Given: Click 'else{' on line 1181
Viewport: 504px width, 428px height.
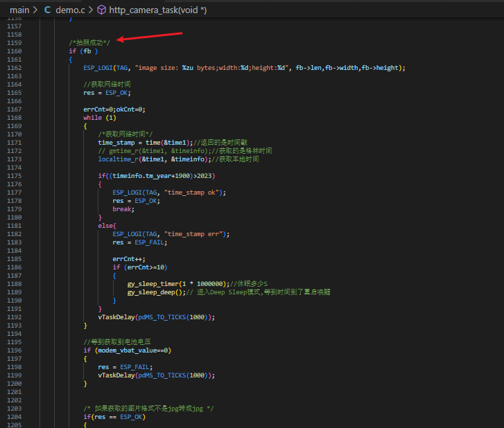Looking at the screenshot, I should coord(107,226).
